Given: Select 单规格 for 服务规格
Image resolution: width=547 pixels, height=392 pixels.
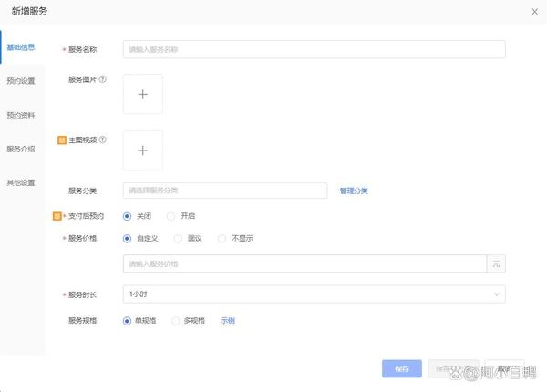Looking at the screenshot, I should pyautogui.click(x=127, y=321).
